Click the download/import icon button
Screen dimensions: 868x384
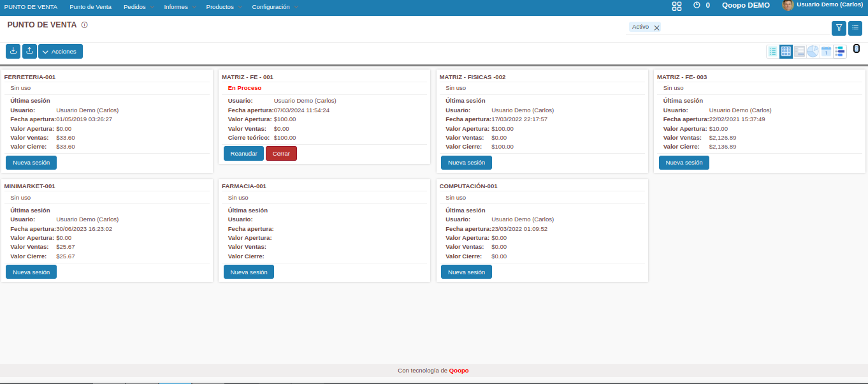tap(13, 51)
